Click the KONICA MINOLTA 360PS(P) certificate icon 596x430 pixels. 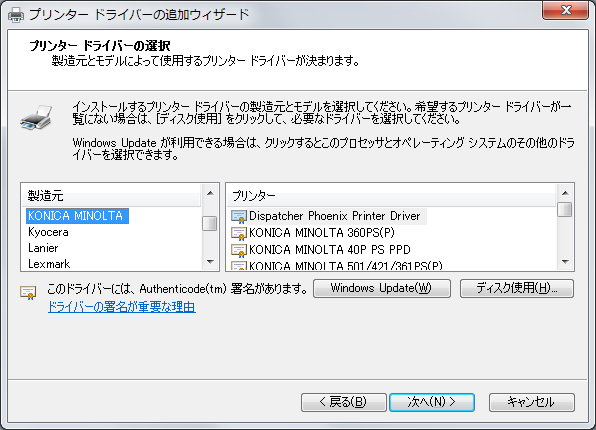coord(239,233)
